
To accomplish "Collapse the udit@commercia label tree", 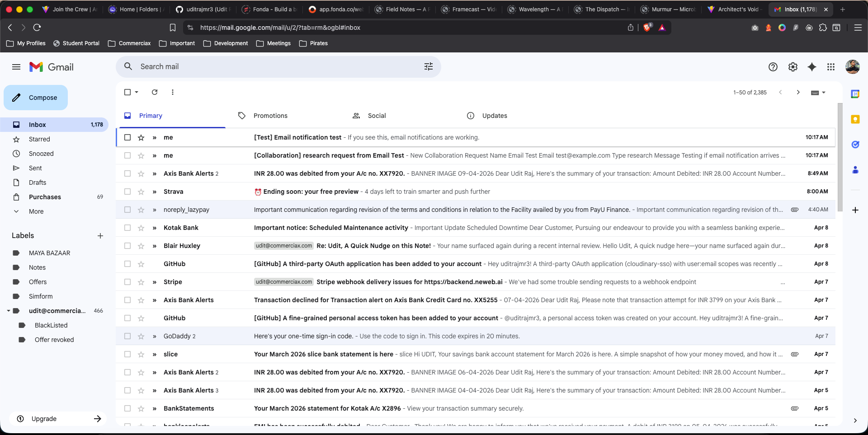I will click(9, 311).
